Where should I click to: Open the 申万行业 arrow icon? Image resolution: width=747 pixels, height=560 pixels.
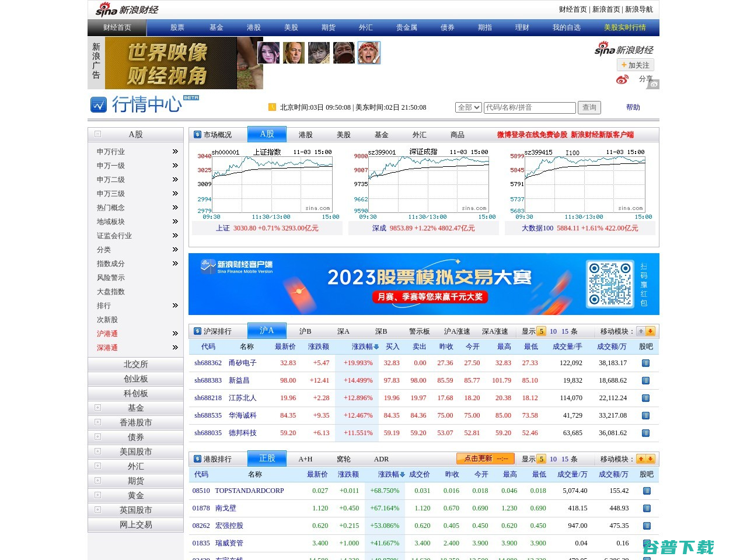coord(175,151)
